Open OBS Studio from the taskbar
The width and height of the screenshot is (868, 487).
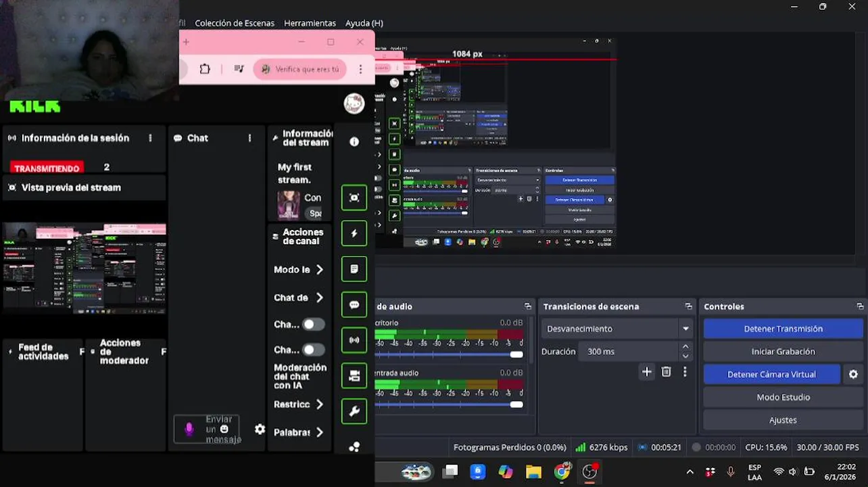coord(590,471)
